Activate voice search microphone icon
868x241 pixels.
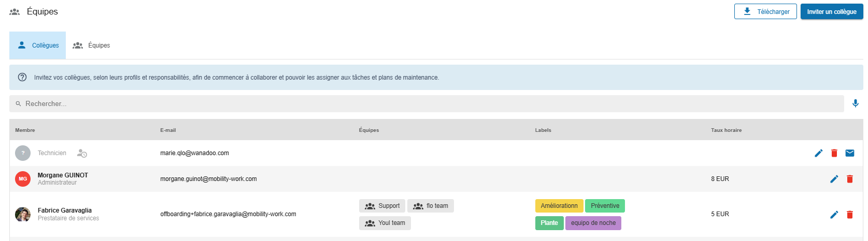(x=856, y=103)
